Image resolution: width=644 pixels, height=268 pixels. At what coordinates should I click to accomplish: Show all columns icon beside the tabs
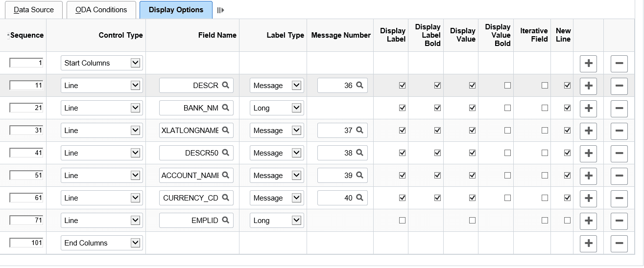point(220,10)
